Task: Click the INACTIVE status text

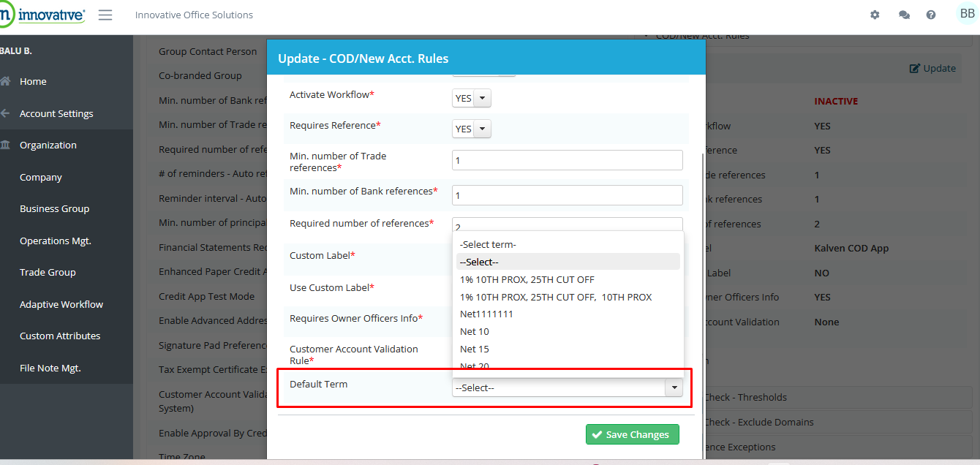Action: pos(836,101)
